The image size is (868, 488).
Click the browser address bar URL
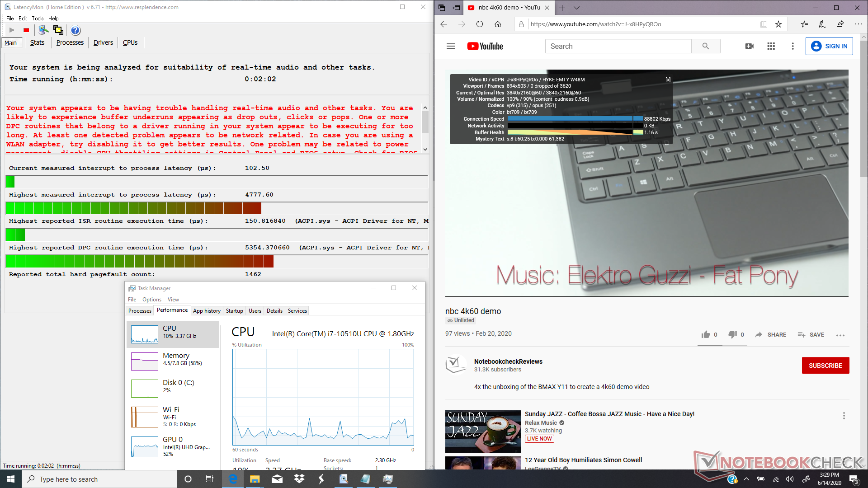point(596,24)
